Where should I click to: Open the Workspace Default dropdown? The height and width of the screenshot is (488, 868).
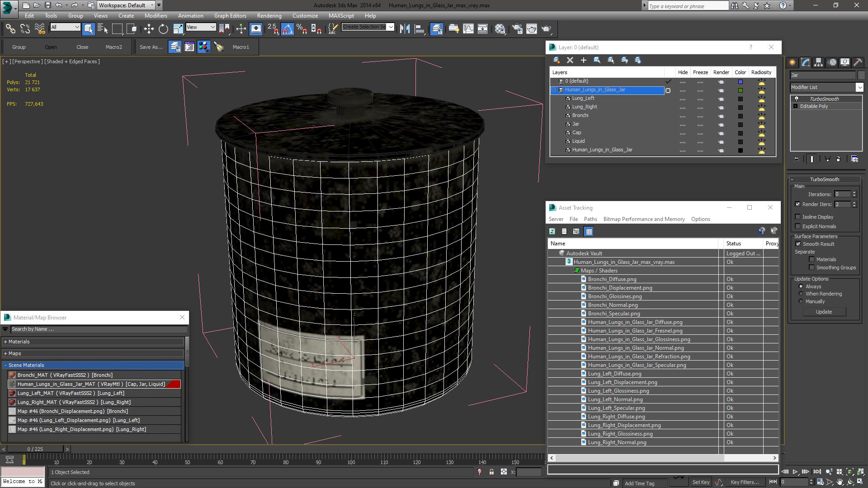pyautogui.click(x=126, y=5)
